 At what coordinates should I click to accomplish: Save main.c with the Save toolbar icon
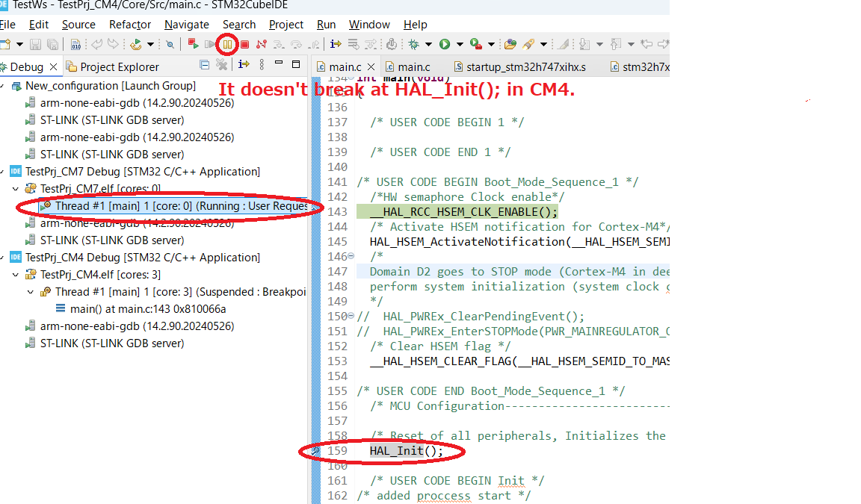pyautogui.click(x=36, y=44)
